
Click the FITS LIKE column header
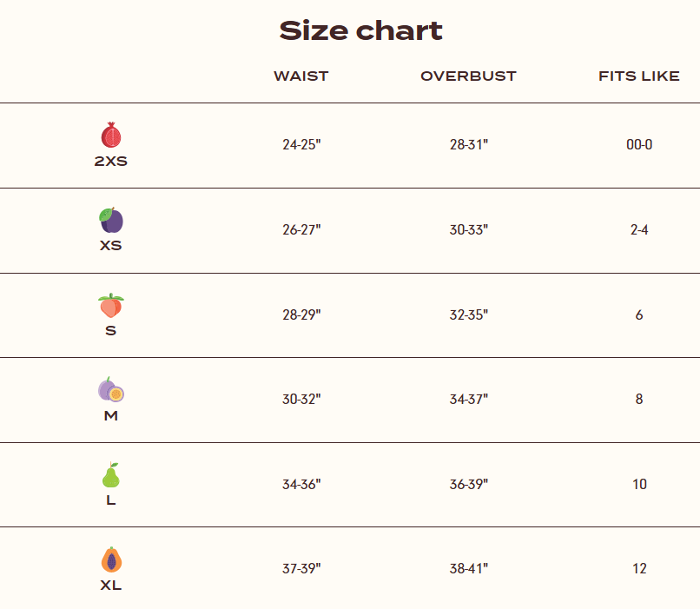coord(638,76)
